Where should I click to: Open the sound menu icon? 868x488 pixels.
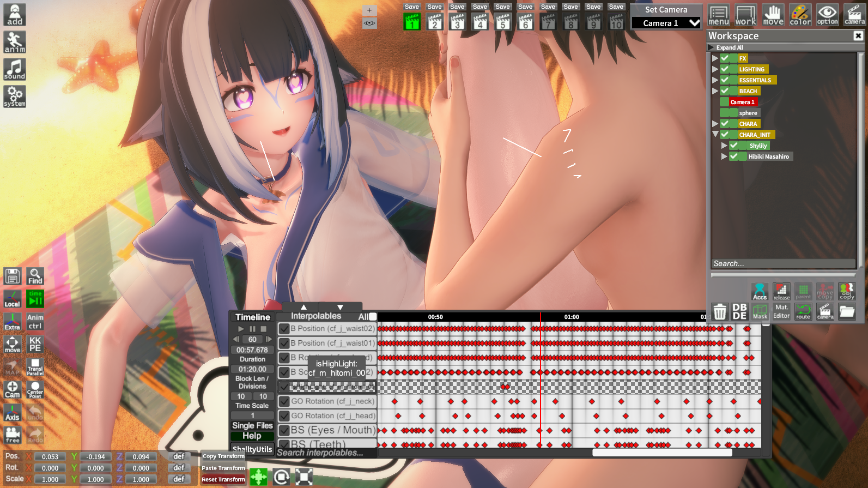pyautogui.click(x=15, y=69)
